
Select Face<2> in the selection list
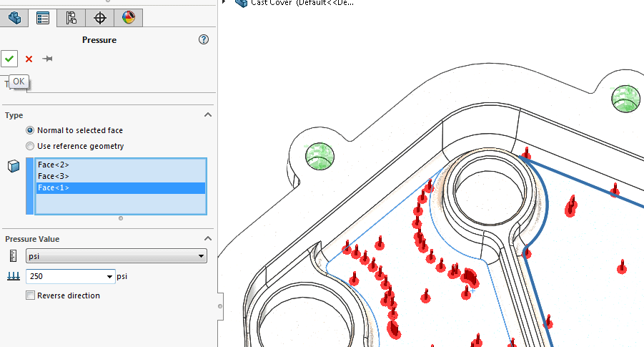[54, 165]
